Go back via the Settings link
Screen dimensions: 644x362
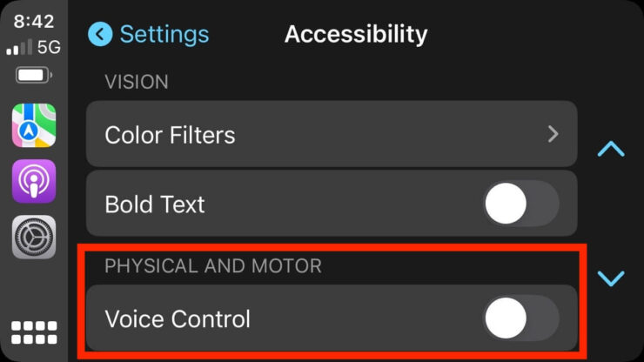click(164, 34)
